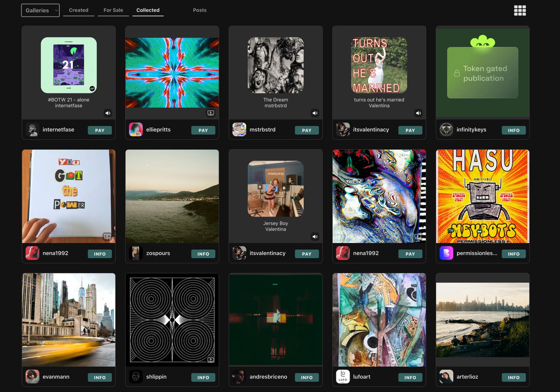Click video icon on nena1992 psychedelic artwork

coord(418,237)
